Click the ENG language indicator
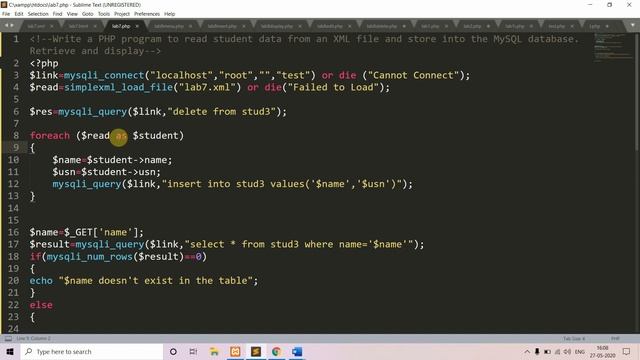Screen dimensions: 640x360 click(x=580, y=352)
